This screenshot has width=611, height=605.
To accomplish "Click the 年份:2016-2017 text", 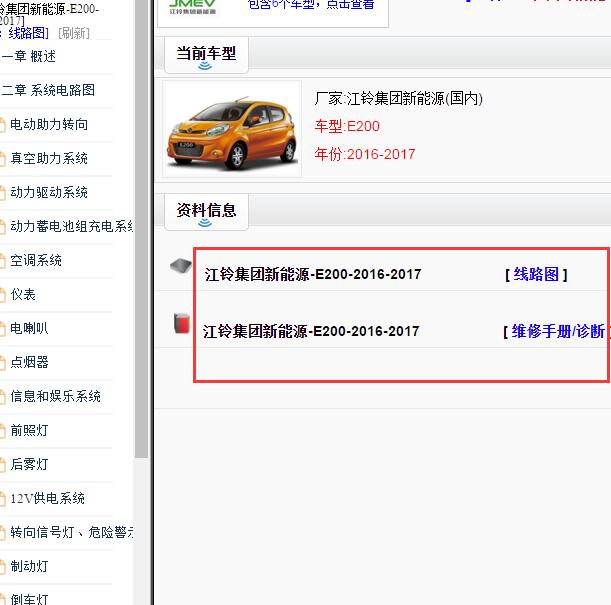I will (x=365, y=154).
